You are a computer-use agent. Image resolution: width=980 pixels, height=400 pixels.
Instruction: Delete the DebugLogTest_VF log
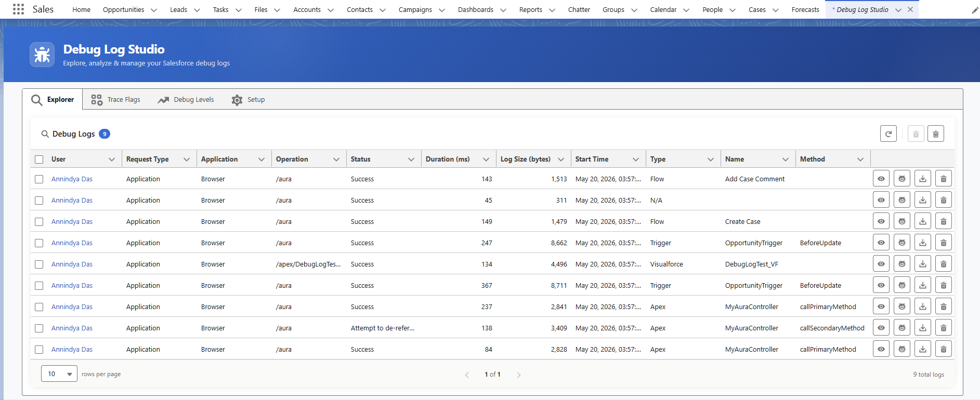(x=944, y=264)
